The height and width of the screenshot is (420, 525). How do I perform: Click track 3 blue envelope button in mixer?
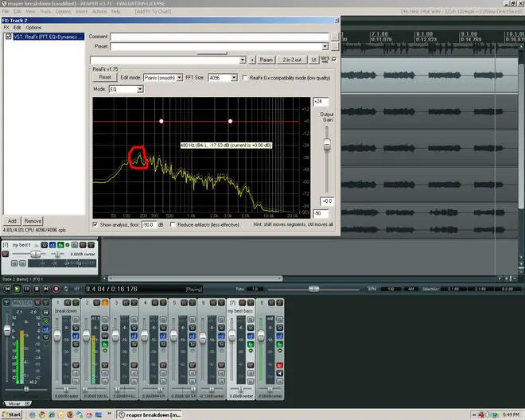tap(134, 336)
